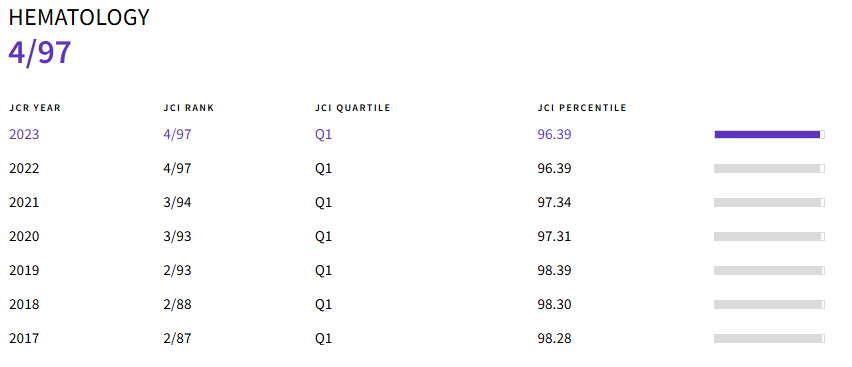Click the large purple 4/97 rank

pyautogui.click(x=40, y=53)
